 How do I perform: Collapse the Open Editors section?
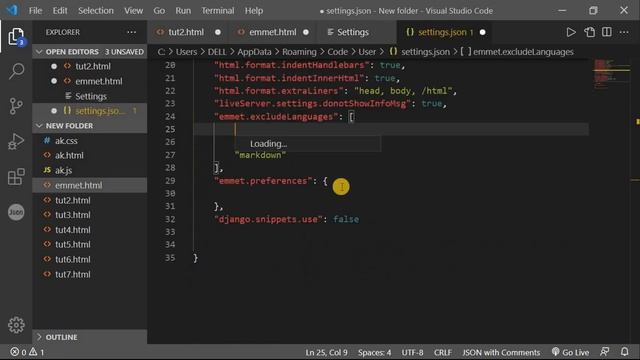[90, 52]
